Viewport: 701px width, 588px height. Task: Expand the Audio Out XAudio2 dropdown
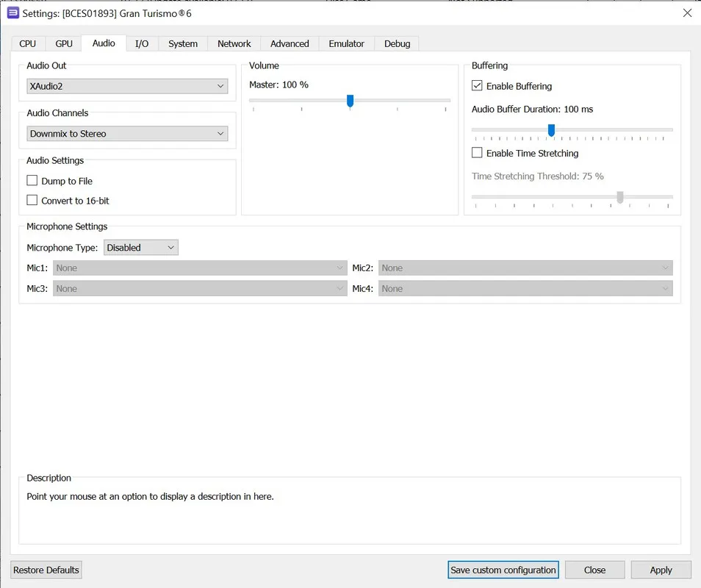127,86
